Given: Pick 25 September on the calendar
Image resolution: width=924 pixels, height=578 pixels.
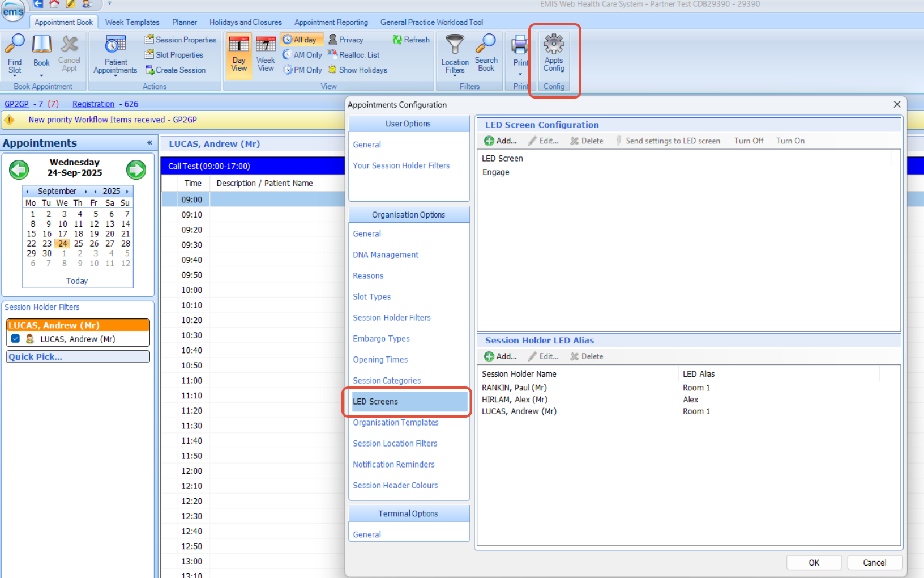Looking at the screenshot, I should click(x=78, y=244).
